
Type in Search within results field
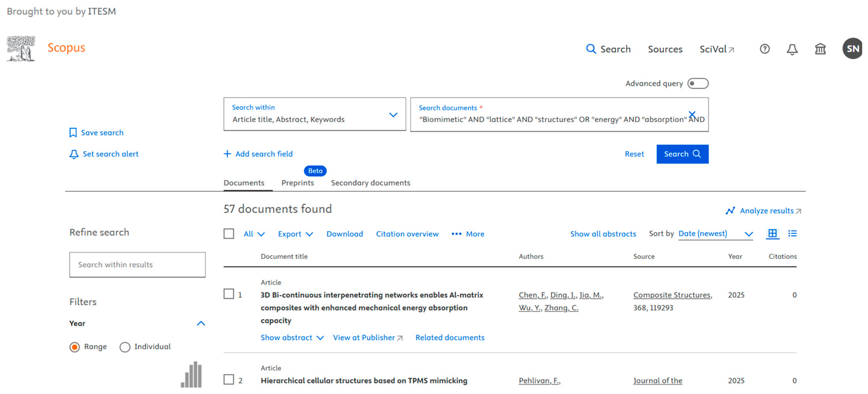click(137, 265)
